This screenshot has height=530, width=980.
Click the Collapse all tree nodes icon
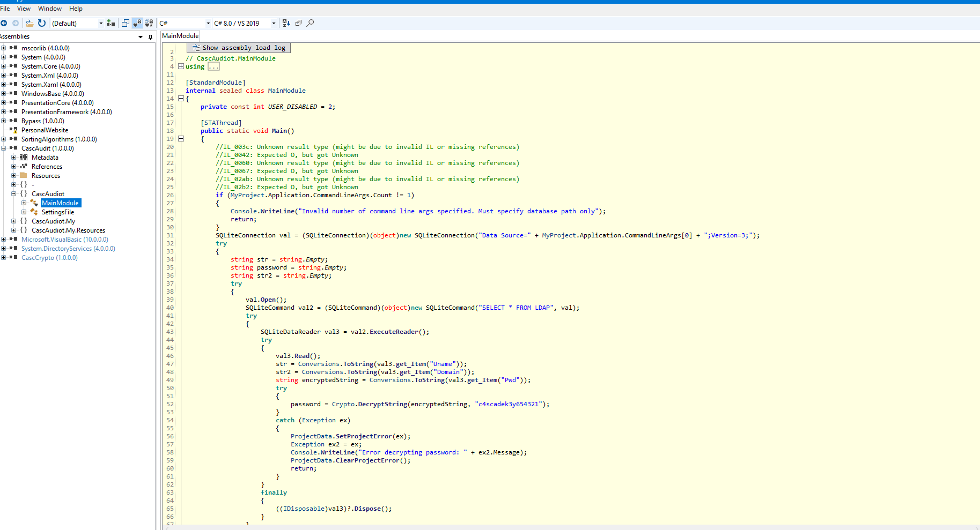(x=298, y=23)
